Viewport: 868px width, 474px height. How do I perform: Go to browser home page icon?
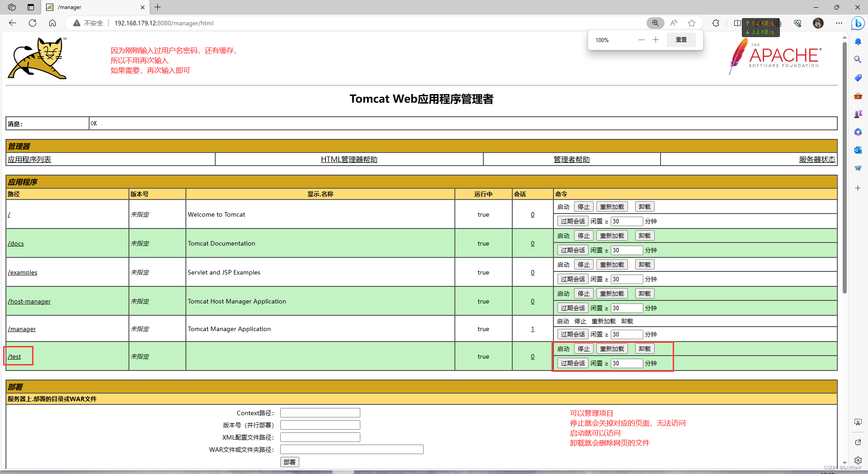point(52,23)
